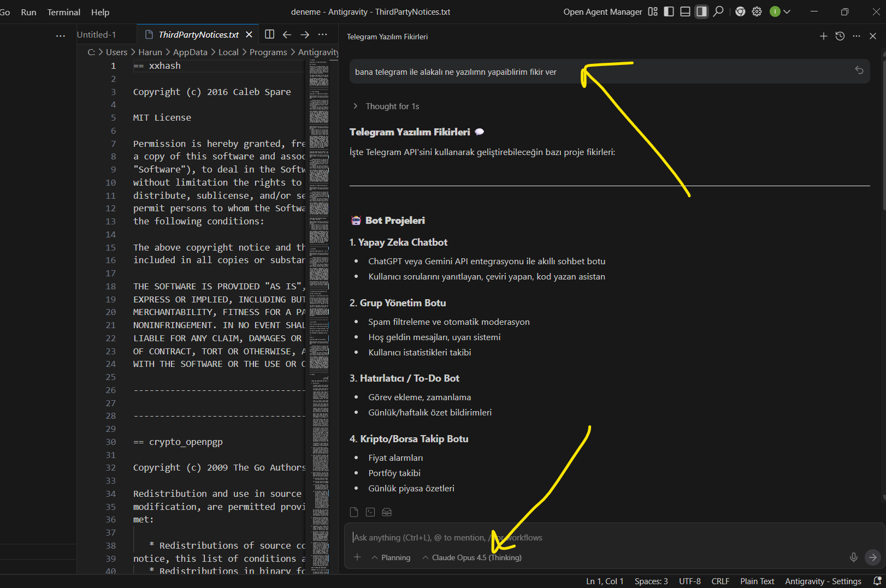Click the file icon below the response
The image size is (886, 588).
click(x=354, y=512)
